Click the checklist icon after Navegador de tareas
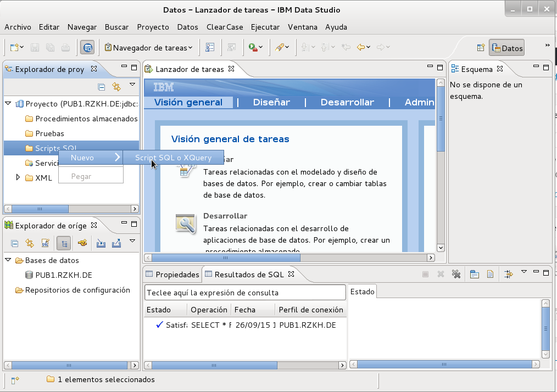 210,47
